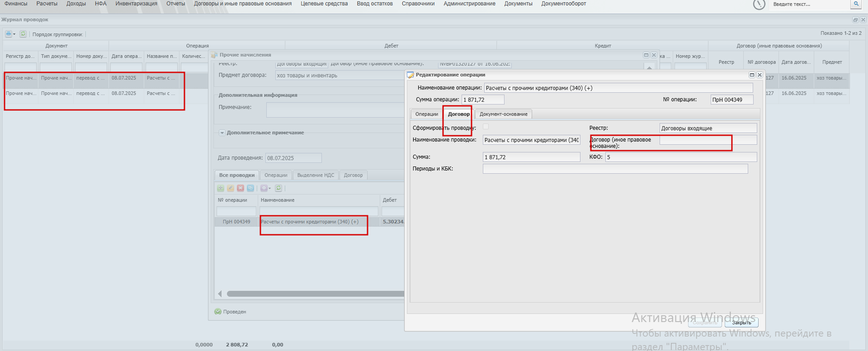Select the Выделение НДС tab

tap(316, 175)
